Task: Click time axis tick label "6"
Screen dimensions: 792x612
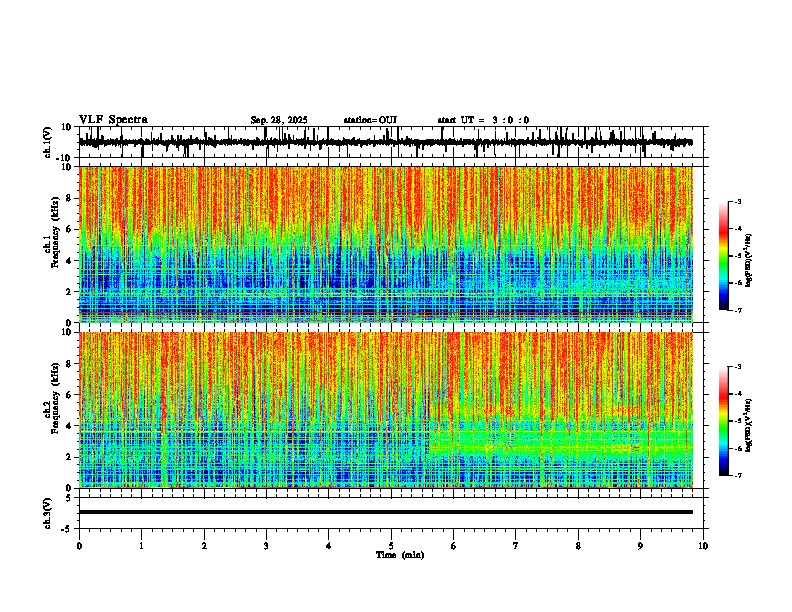Action: point(453,546)
